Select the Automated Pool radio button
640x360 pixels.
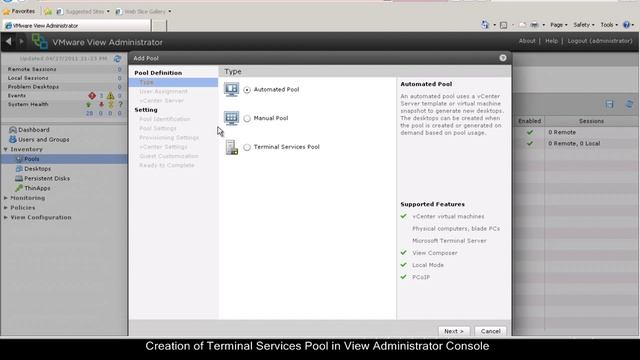click(247, 90)
